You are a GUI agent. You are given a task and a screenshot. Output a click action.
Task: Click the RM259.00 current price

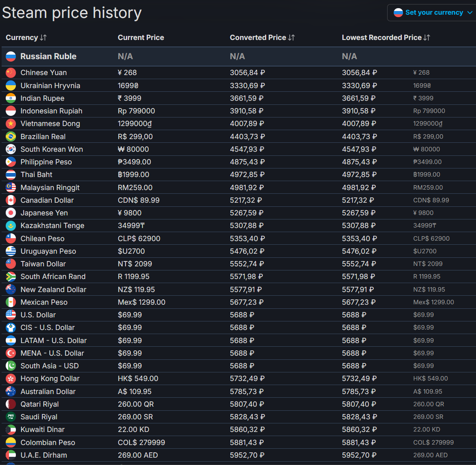135,188
